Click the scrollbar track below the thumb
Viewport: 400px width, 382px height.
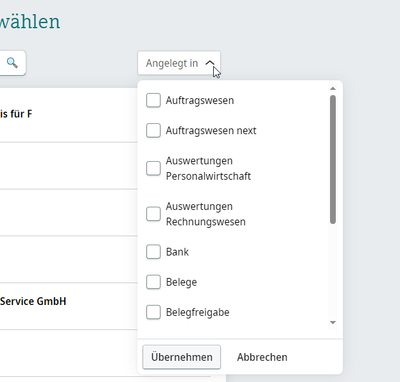tap(333, 271)
